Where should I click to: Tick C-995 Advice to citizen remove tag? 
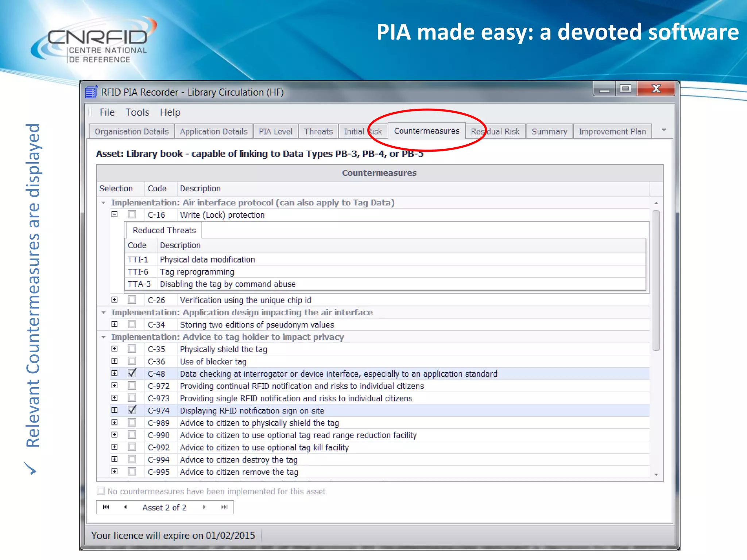coord(132,472)
